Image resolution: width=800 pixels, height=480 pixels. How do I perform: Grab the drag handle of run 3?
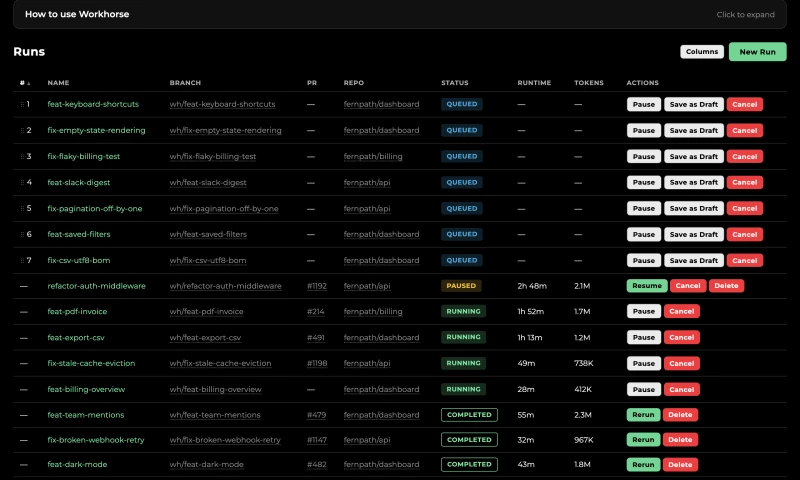tap(22, 156)
